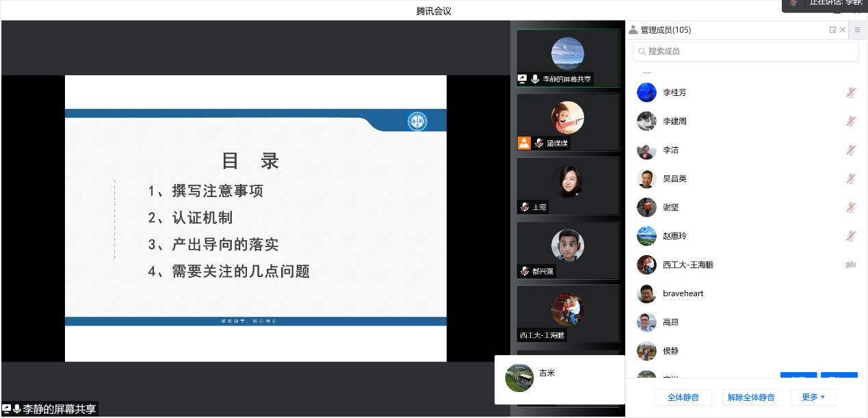868x418 pixels.
Task: Click the 搜索成员 search field
Action: [x=746, y=51]
